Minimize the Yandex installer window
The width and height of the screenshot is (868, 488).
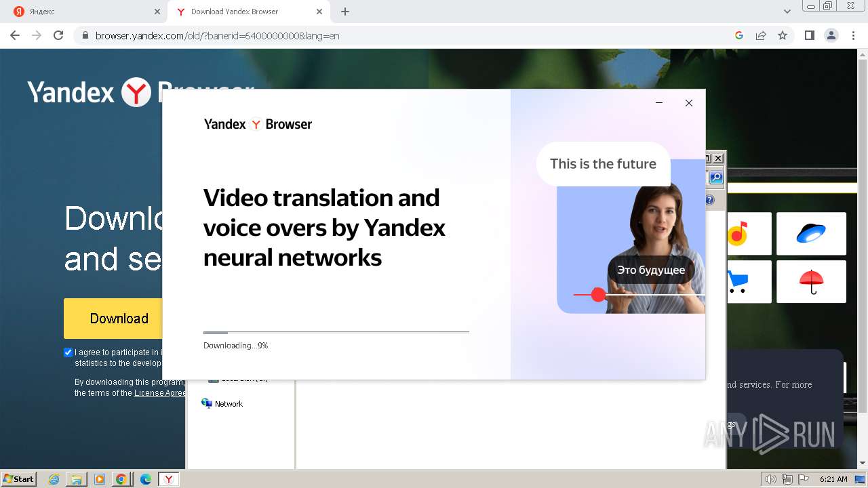pyautogui.click(x=659, y=103)
